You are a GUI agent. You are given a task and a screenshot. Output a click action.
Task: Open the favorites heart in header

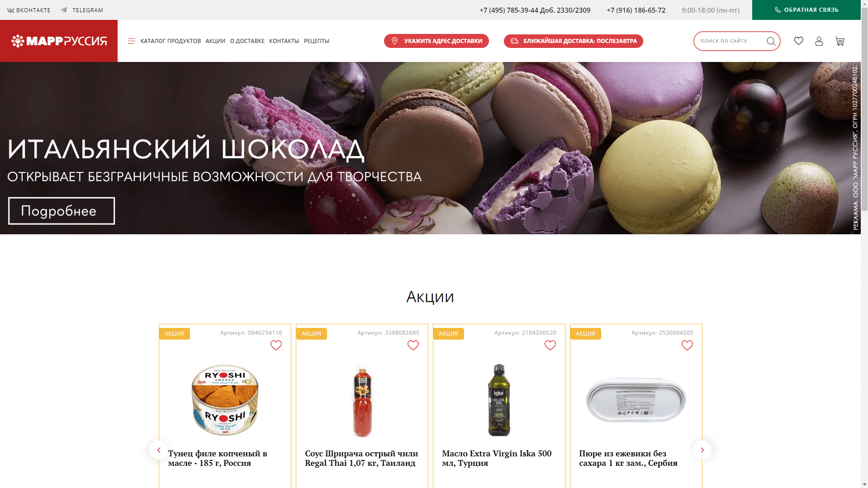coord(799,41)
